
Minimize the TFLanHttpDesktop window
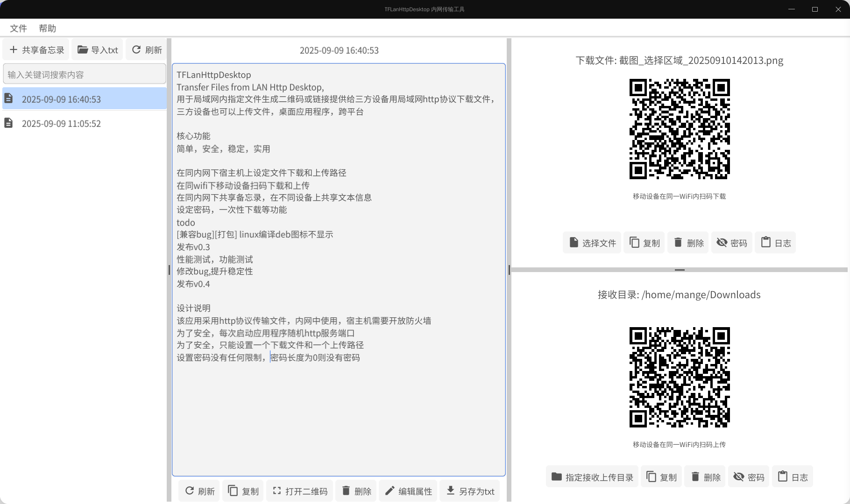pos(792,9)
